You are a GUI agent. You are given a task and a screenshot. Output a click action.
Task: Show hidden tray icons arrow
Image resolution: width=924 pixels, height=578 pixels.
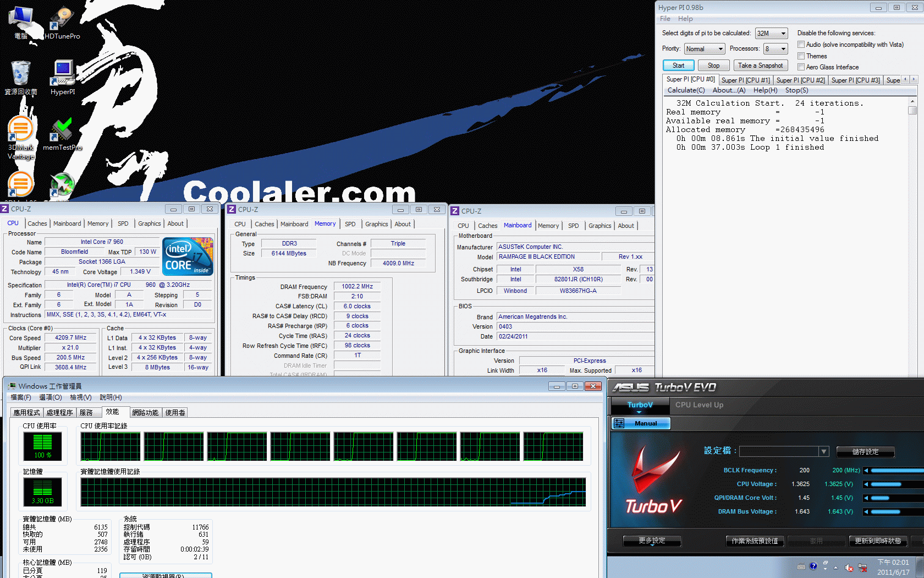tap(835, 568)
